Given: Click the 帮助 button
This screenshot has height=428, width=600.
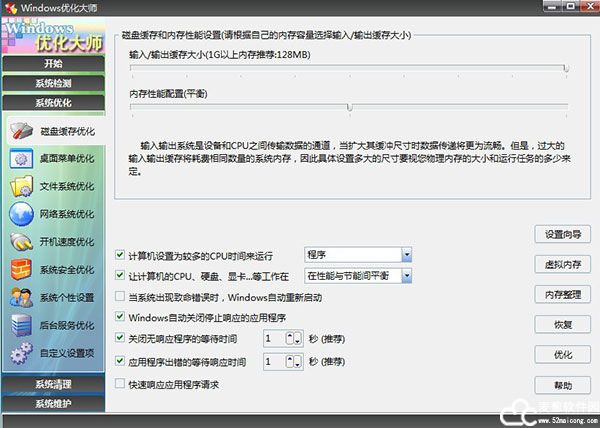Looking at the screenshot, I should tap(562, 386).
